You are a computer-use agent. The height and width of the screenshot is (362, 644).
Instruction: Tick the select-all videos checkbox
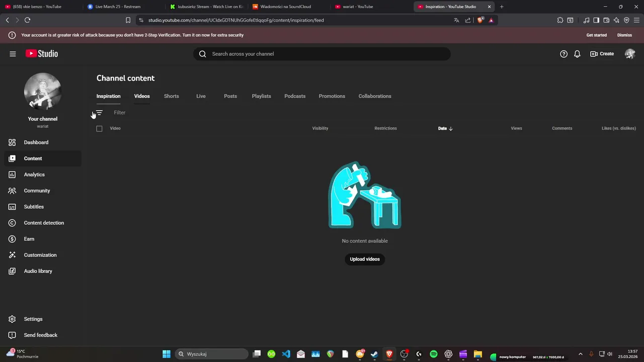(x=99, y=129)
